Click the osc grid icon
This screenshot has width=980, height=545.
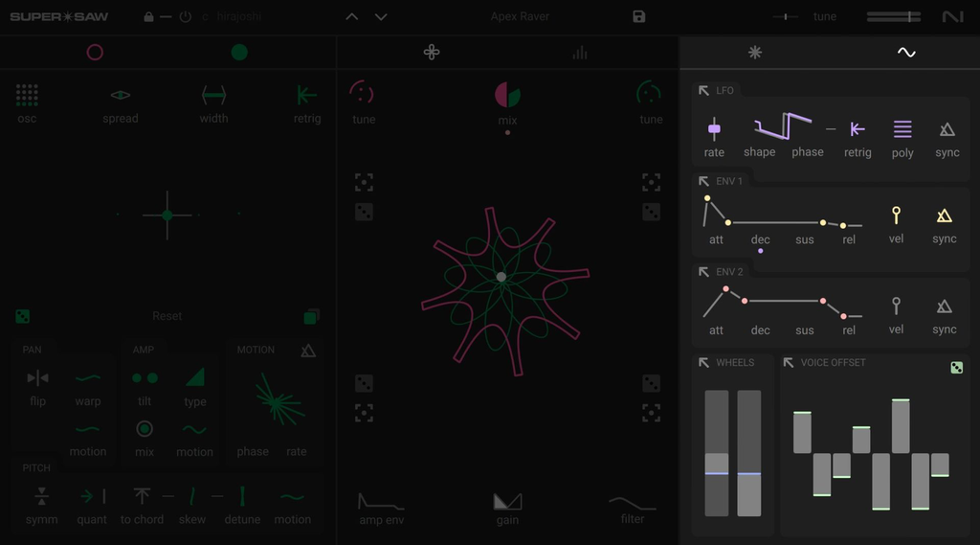click(x=27, y=95)
